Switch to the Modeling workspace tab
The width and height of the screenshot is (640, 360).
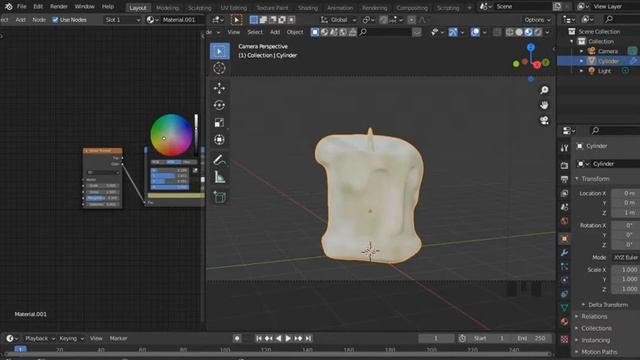(167, 8)
